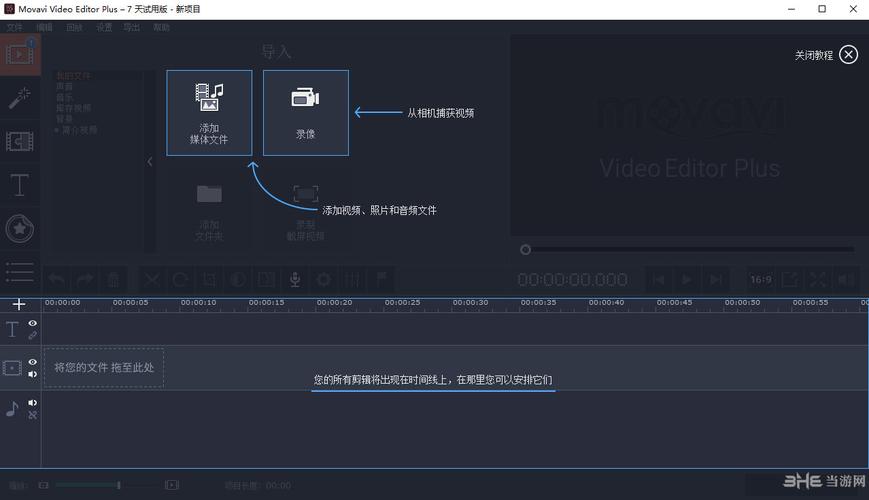Open Color Adjustments half-circle icon
Viewport: 869px width, 500px height.
click(238, 279)
